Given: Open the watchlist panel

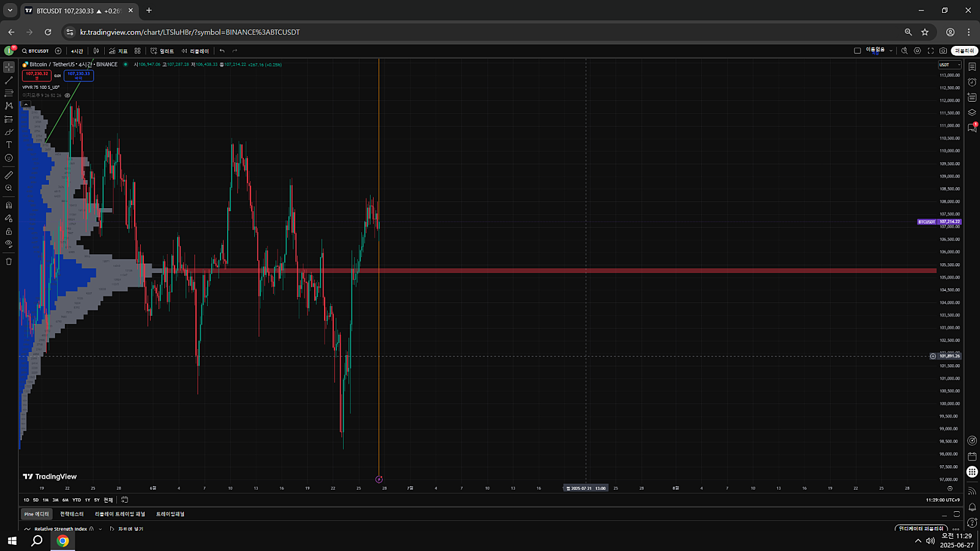Looking at the screenshot, I should click(x=972, y=67).
